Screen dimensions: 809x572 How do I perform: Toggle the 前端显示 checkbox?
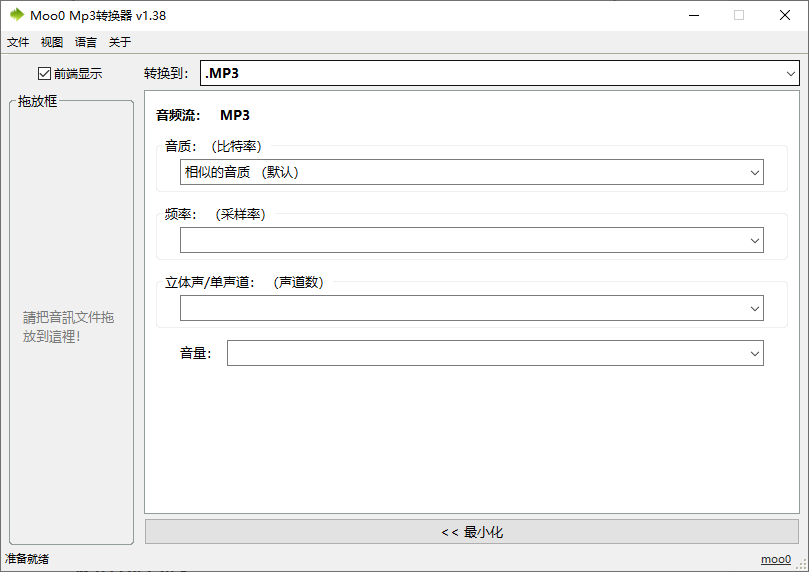(x=44, y=73)
